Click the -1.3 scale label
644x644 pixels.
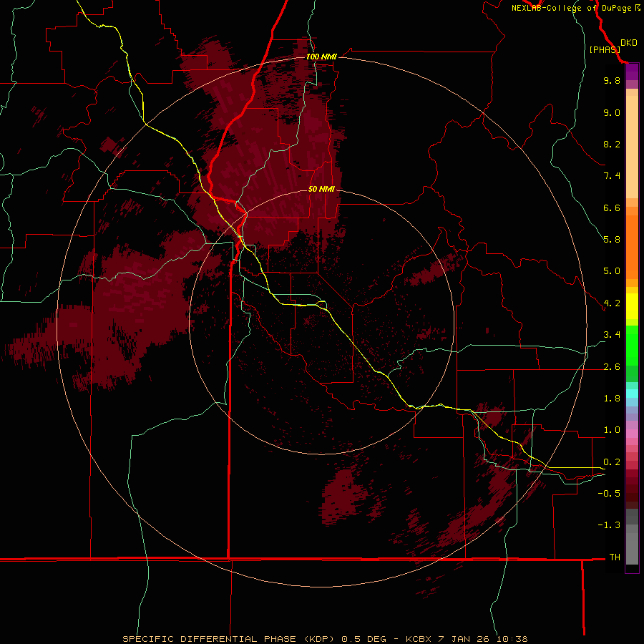coord(609,525)
